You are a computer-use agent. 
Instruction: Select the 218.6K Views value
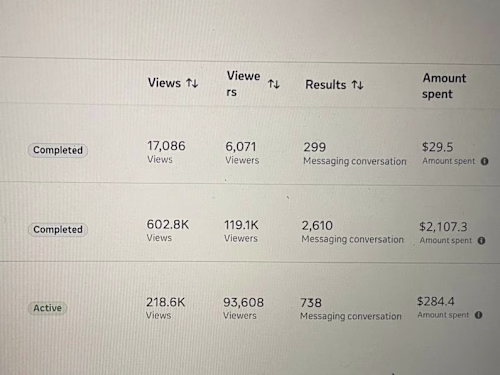[165, 308]
